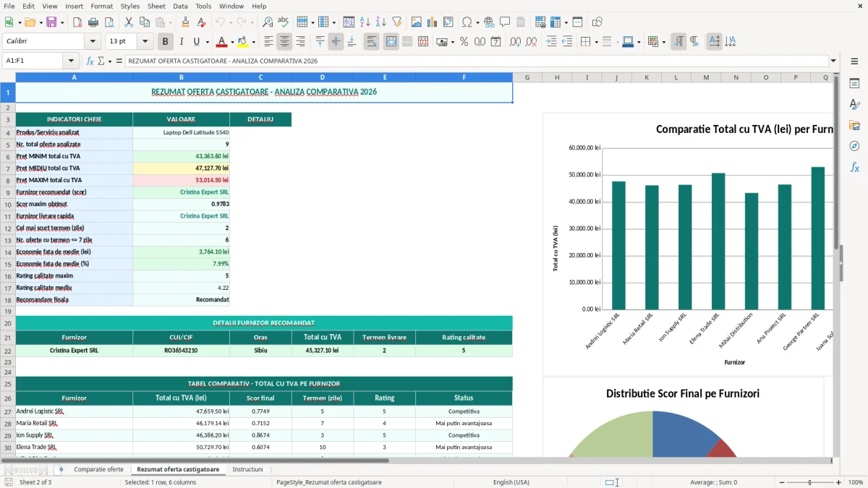
Task: Insert a hyperlink
Action: tap(489, 22)
